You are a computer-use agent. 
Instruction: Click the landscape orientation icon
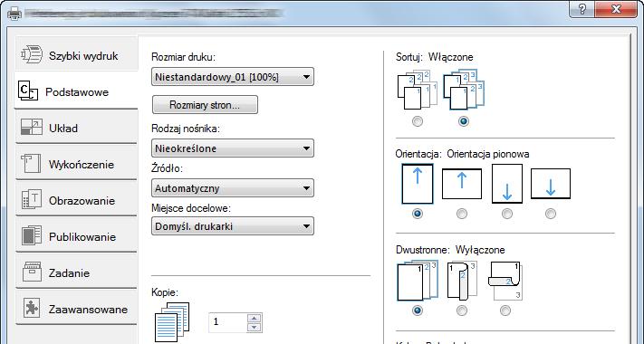coord(462,184)
